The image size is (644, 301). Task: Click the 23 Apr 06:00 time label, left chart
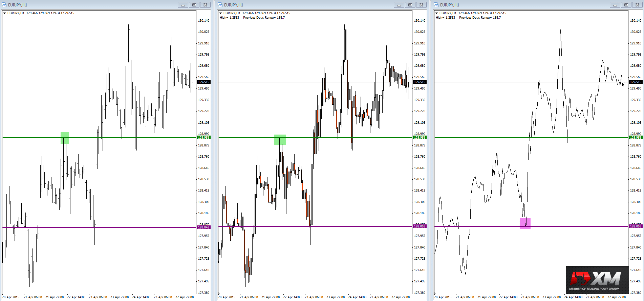(x=98, y=297)
